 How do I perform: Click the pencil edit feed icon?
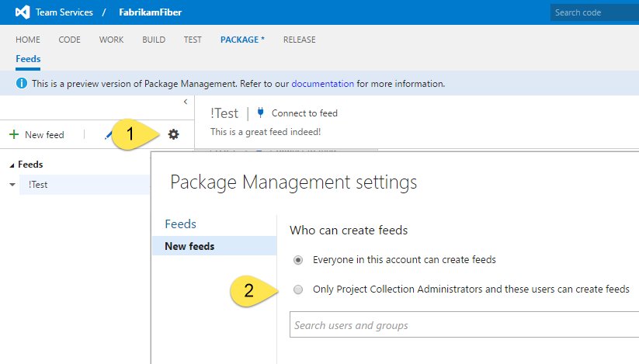pos(109,135)
